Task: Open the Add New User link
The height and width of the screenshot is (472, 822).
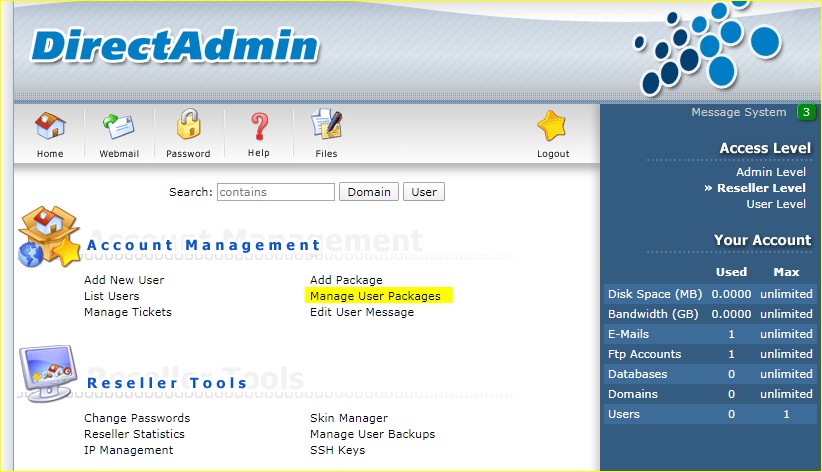Action: pos(124,280)
